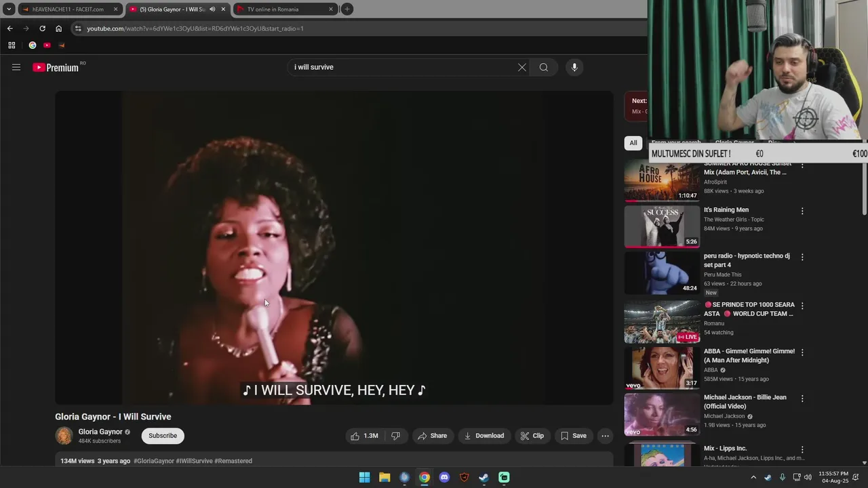Screen dimensions: 868x488
Task: Open the Next Mix queue panel
Action: pyautogui.click(x=636, y=106)
